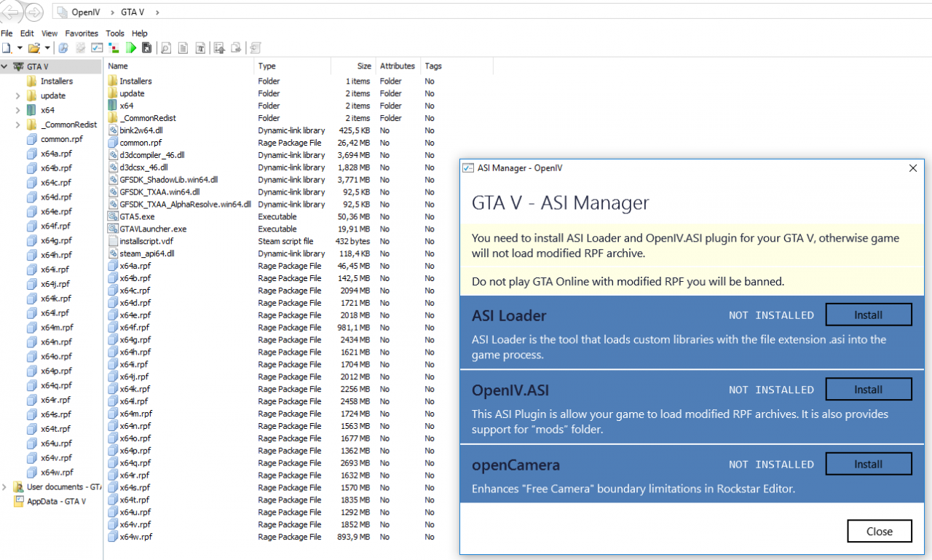Click the Installers folder icon in file list
This screenshot has width=932, height=560.
[x=113, y=81]
